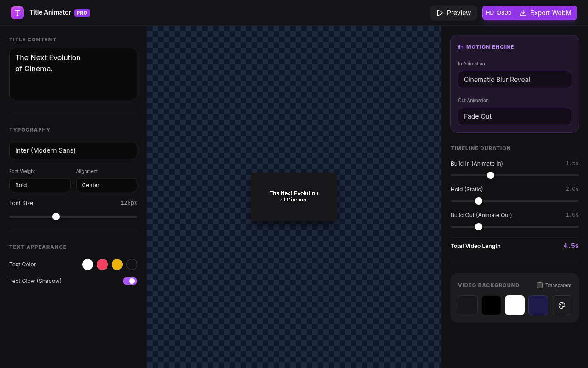Viewport: 588px width, 368px height.
Task: Click the PRO badge
Action: [82, 13]
